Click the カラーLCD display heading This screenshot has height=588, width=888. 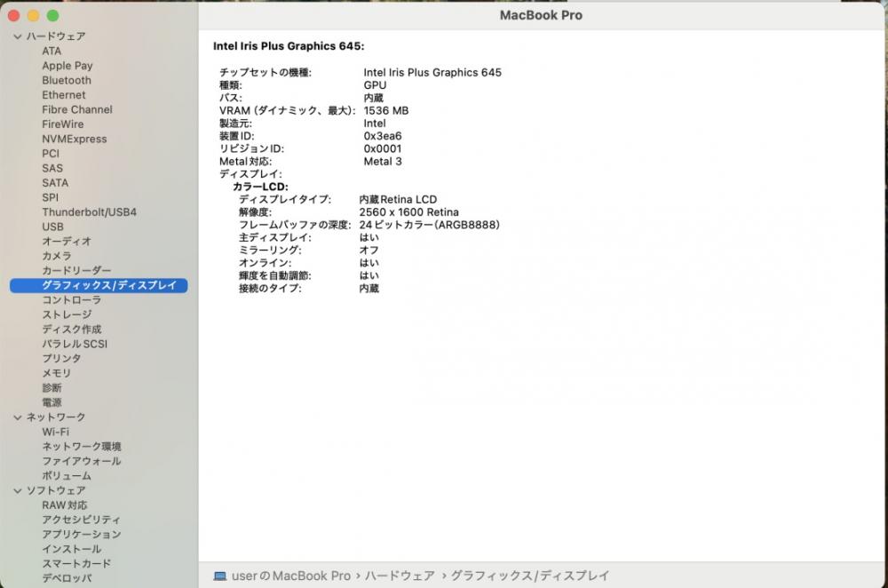tap(260, 187)
